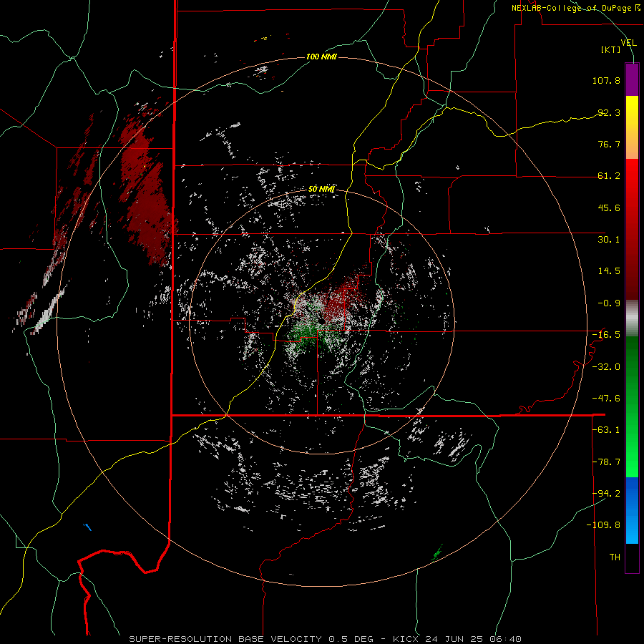The image size is (644, 644).
Task: Click the large dark red echo northwest of the radar
Action: 147,197
